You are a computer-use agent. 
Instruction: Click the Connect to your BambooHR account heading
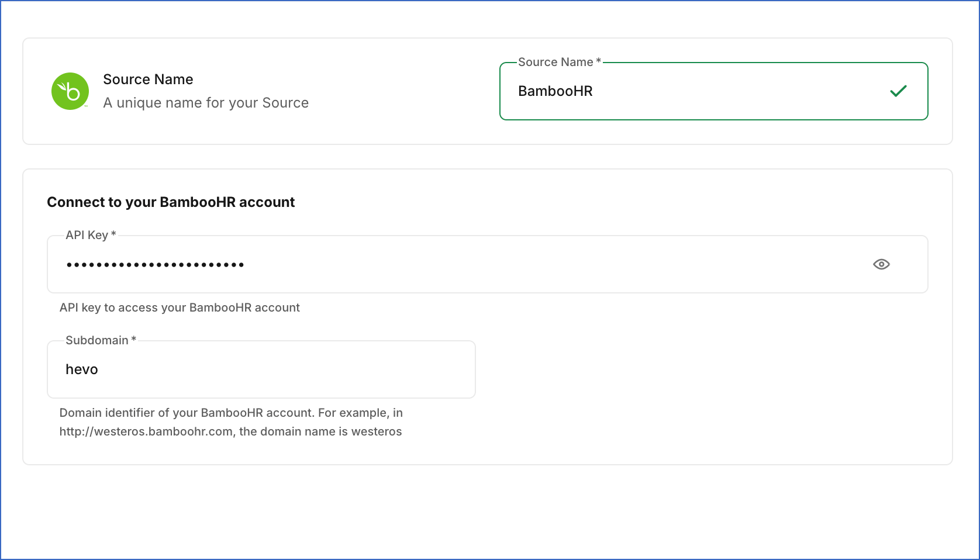(x=171, y=202)
